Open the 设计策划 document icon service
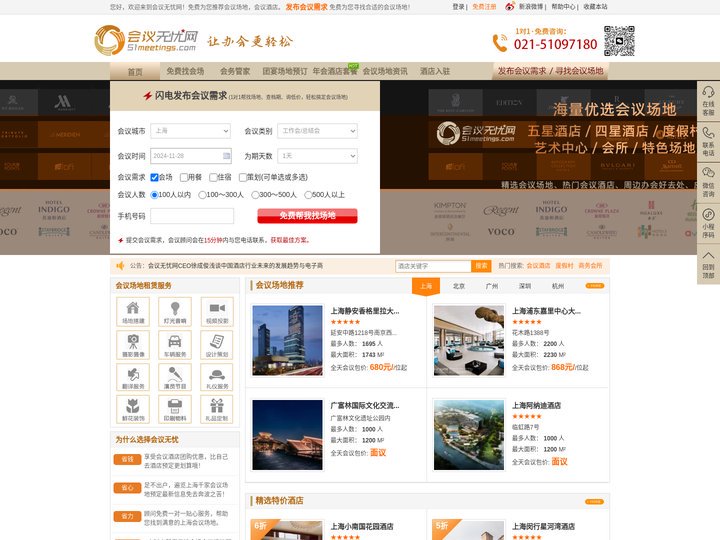Viewport: 720px width, 540px height. (217, 344)
